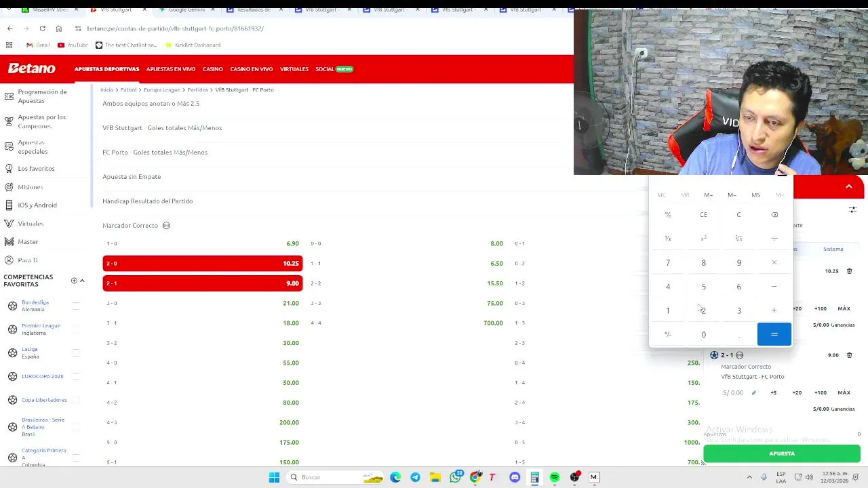
Task: Delete the 9.00 bet with trash icon
Action: click(849, 355)
